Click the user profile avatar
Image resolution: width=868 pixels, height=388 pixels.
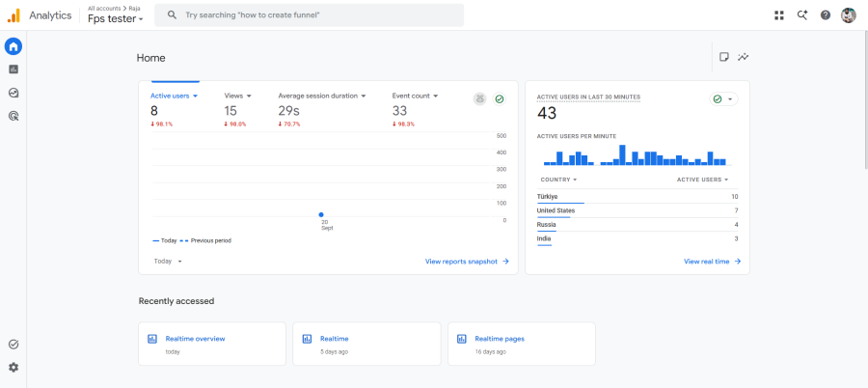pos(848,15)
